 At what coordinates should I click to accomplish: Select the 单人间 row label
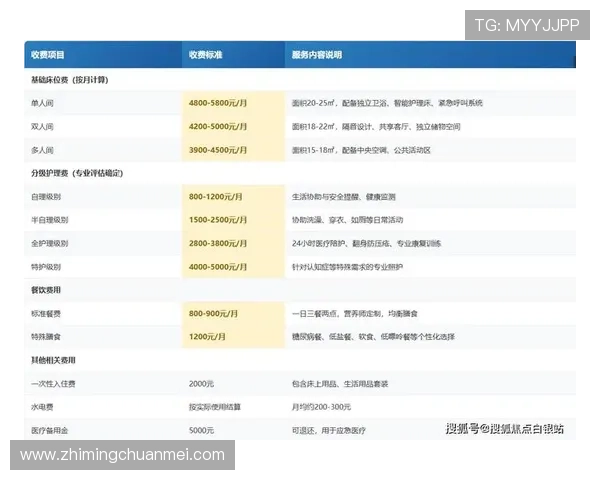pos(42,103)
